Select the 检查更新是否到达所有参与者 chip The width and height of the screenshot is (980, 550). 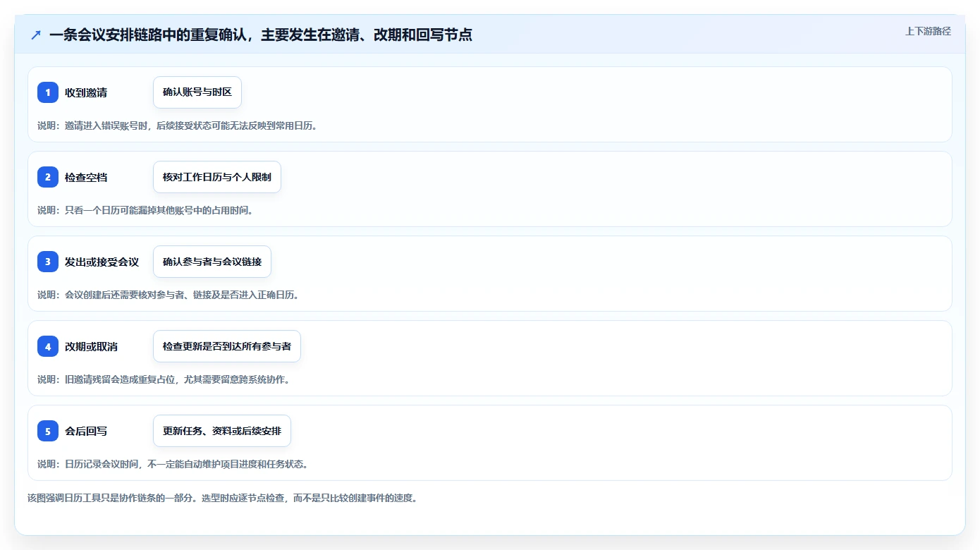(227, 346)
